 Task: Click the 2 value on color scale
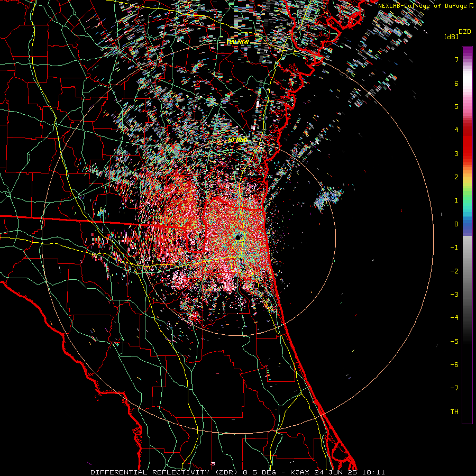[x=456, y=177]
